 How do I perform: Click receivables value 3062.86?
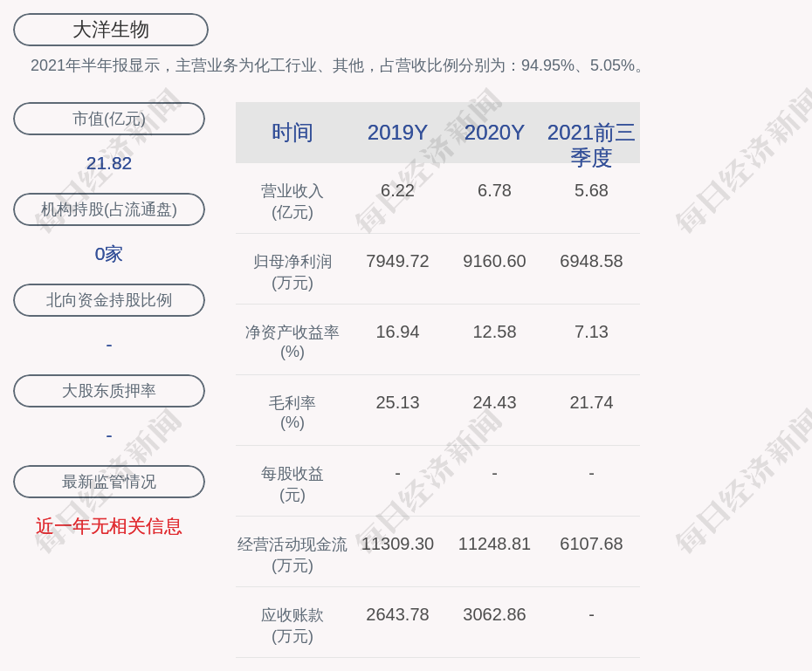point(494,614)
